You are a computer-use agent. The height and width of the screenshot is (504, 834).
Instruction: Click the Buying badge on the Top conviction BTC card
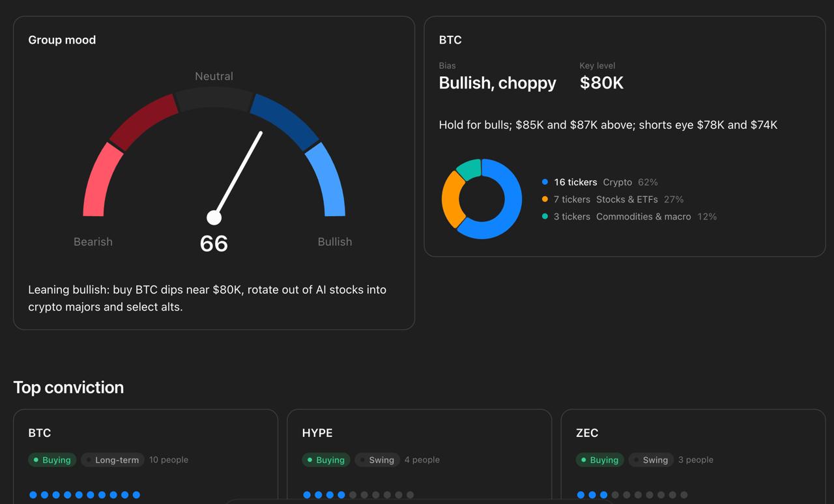pos(52,460)
